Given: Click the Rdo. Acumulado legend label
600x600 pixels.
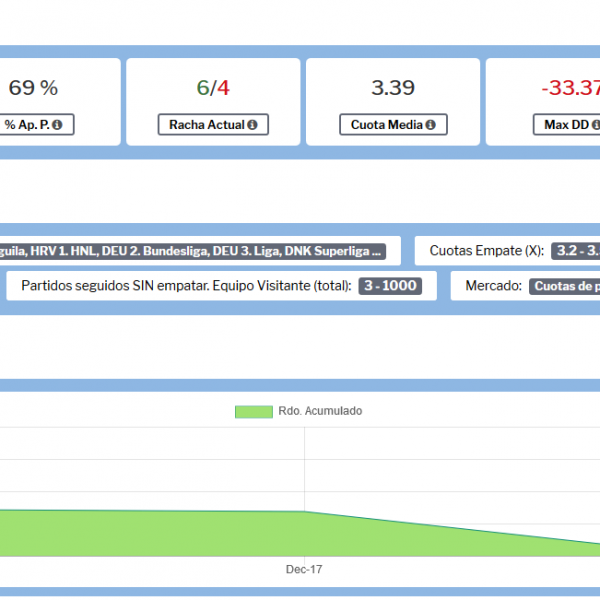Looking at the screenshot, I should point(320,411).
